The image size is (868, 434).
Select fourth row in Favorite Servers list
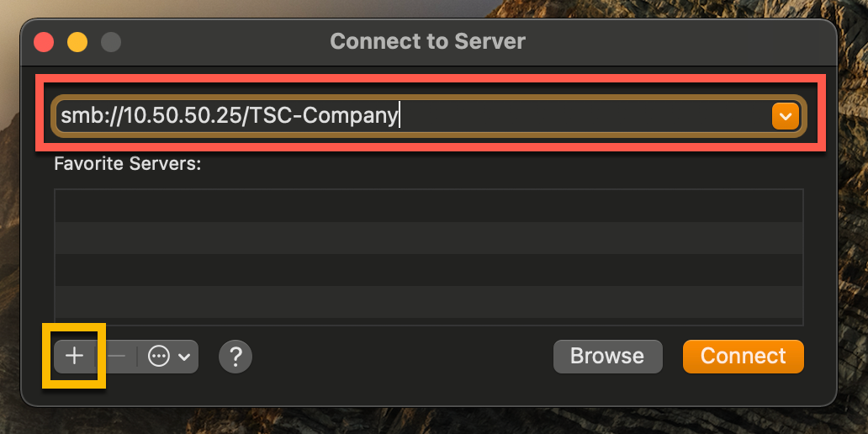tap(428, 302)
